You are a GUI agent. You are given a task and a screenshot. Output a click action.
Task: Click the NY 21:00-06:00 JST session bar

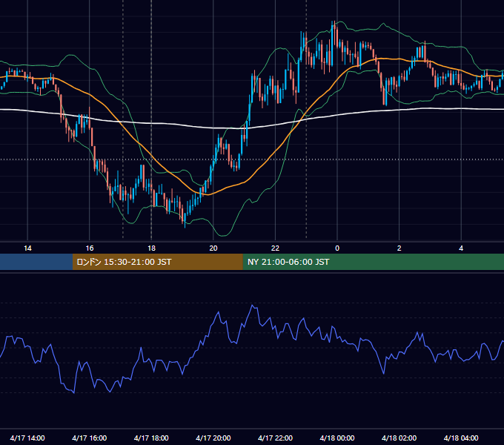[373, 262]
